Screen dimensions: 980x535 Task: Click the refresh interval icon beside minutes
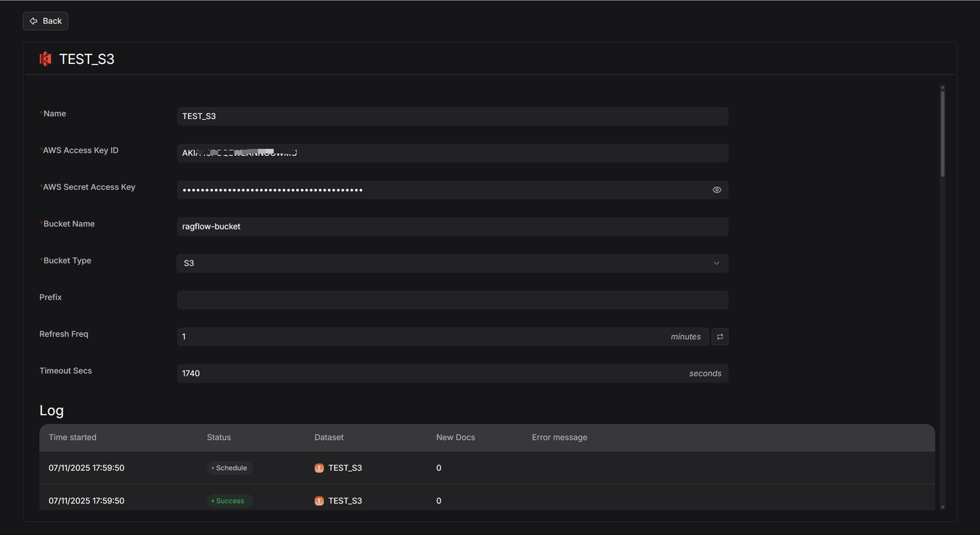coord(719,336)
